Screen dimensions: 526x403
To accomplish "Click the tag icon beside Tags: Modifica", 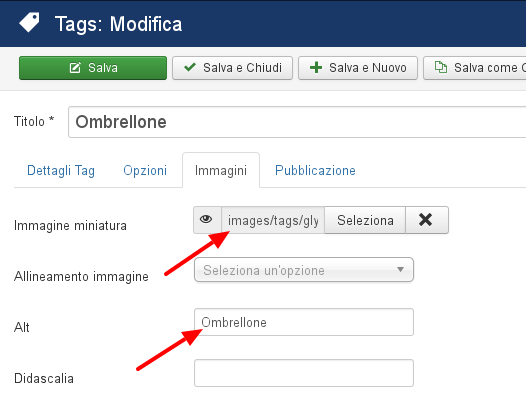I will [30, 22].
